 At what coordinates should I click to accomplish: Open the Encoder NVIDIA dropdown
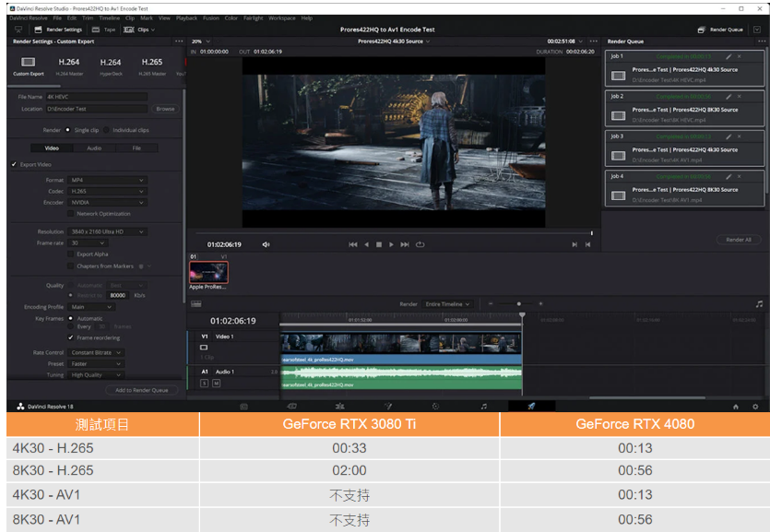point(107,202)
